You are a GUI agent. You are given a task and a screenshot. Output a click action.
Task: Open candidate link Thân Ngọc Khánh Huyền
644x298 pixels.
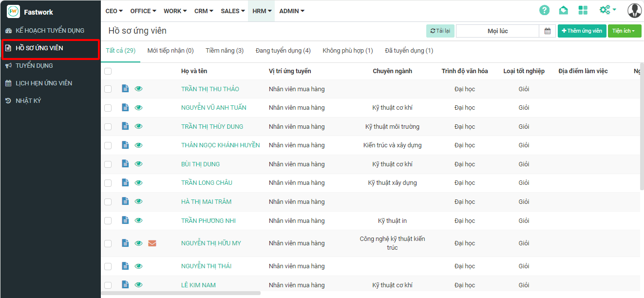(x=220, y=145)
